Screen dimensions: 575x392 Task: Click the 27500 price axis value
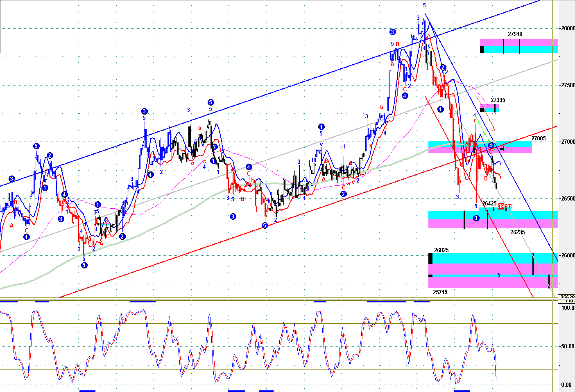(568, 85)
